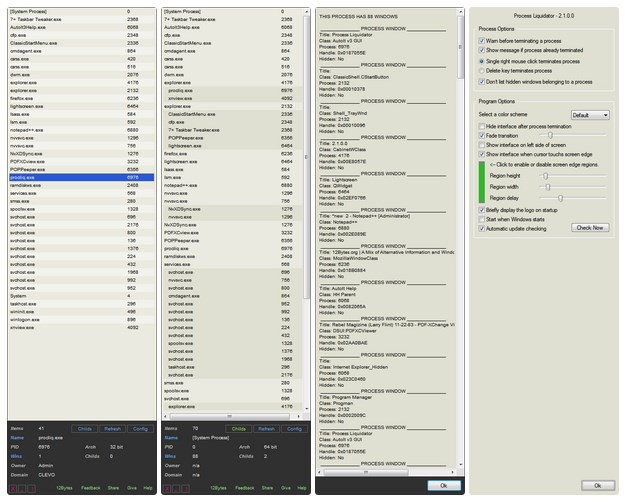Viewport: 628px width, 502px height.
Task: Select indented xnview.exe child row in tree list
Action: (233, 99)
